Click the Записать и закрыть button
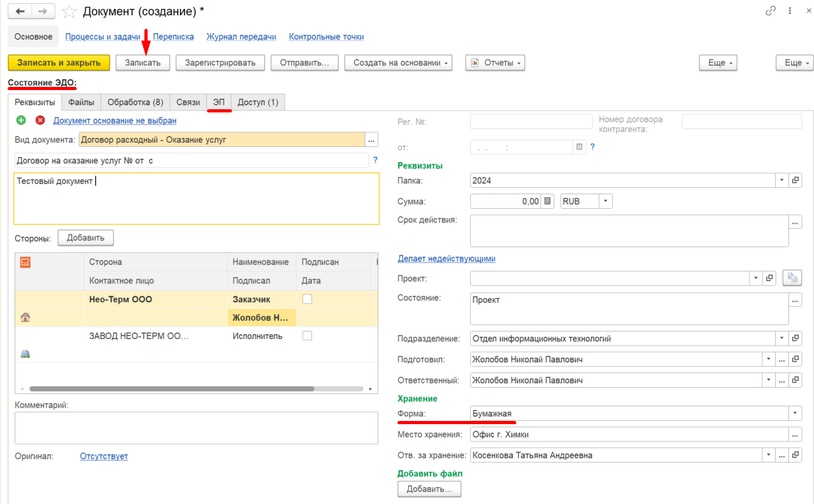The width and height of the screenshot is (814, 504). pyautogui.click(x=59, y=63)
